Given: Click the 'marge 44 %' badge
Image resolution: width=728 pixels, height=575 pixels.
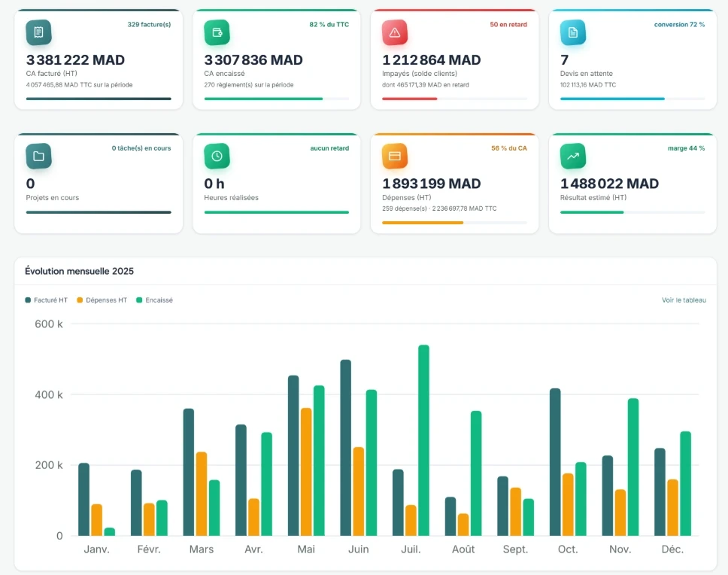Looking at the screenshot, I should click(686, 148).
